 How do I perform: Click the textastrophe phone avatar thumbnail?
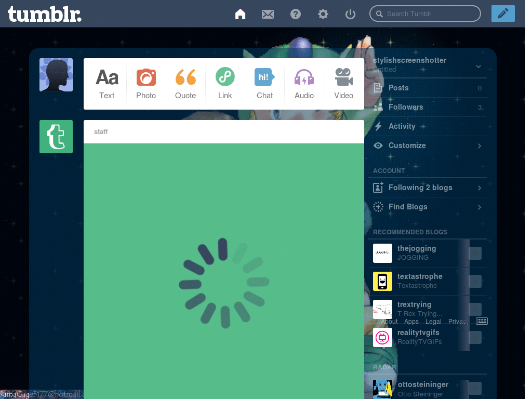click(382, 281)
